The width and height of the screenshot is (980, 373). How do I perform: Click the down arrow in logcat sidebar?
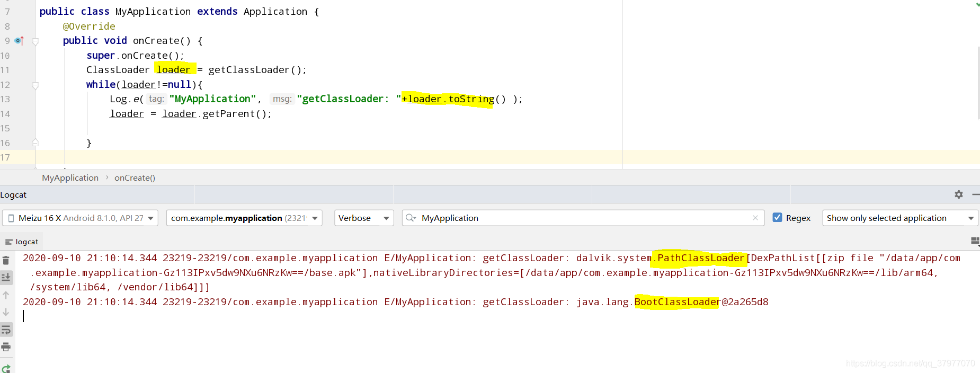[x=6, y=312]
